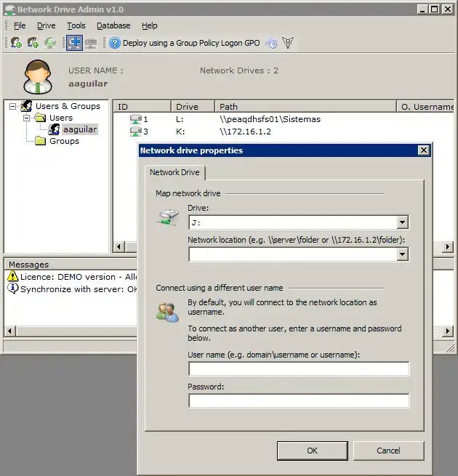
Task: Click the Network location text field
Action: pos(293,254)
